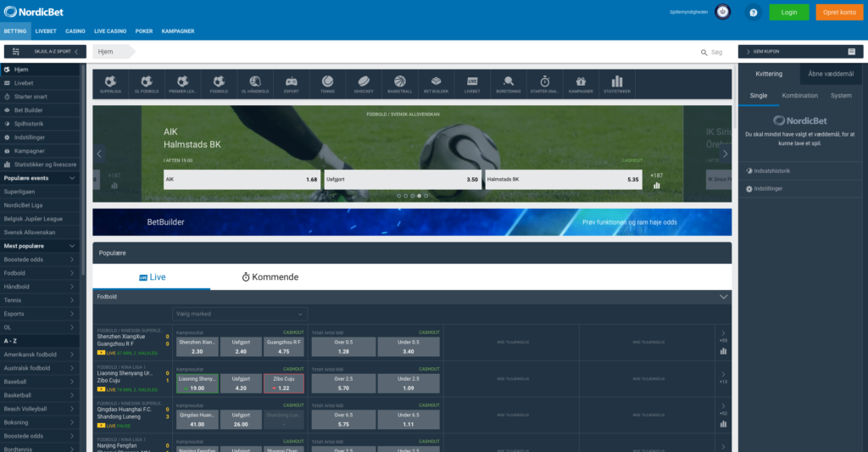Screen dimensions: 868x452
Task: Click the first carousel dot indicator
Action: 398,196
